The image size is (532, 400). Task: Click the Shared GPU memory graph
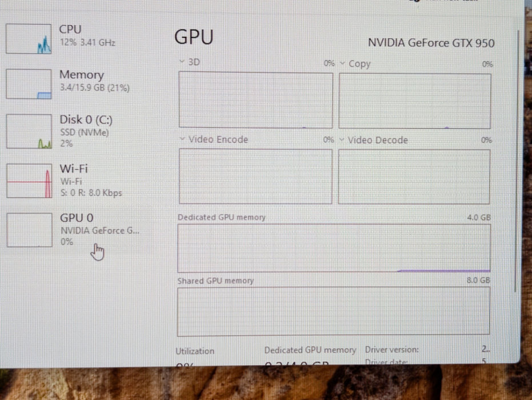pyautogui.click(x=333, y=311)
